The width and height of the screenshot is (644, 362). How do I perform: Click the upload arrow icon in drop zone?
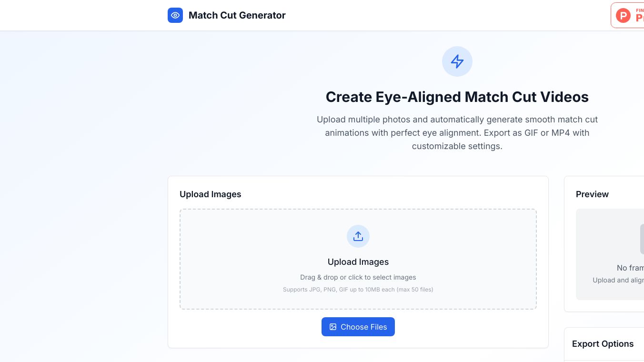point(358,236)
